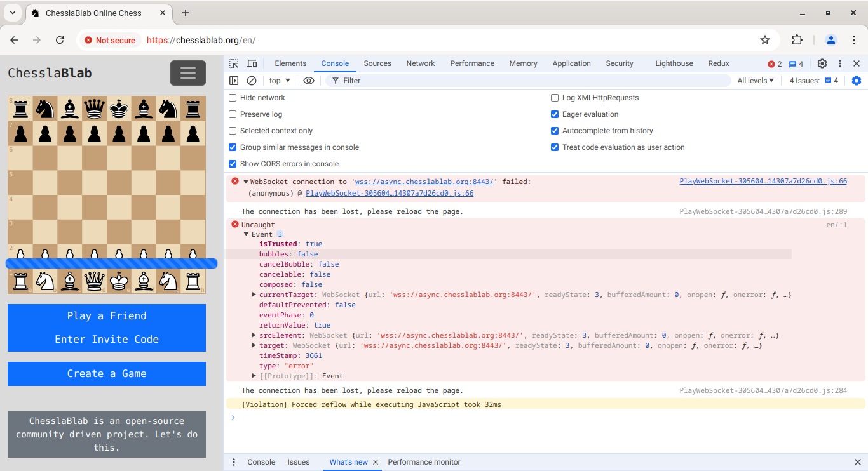This screenshot has height=471, width=868.
Task: Open DevTools settings gear
Action: pyautogui.click(x=822, y=63)
